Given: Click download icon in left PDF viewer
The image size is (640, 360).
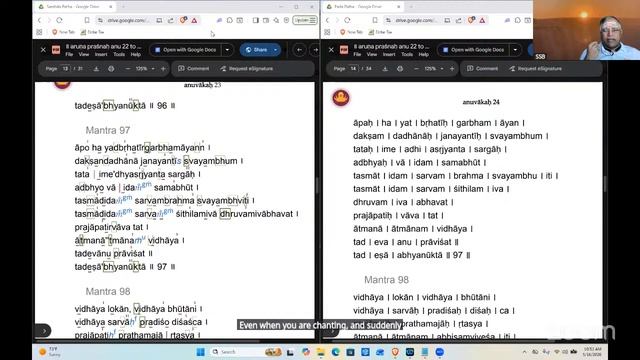Looking at the screenshot, I should tap(96, 69).
